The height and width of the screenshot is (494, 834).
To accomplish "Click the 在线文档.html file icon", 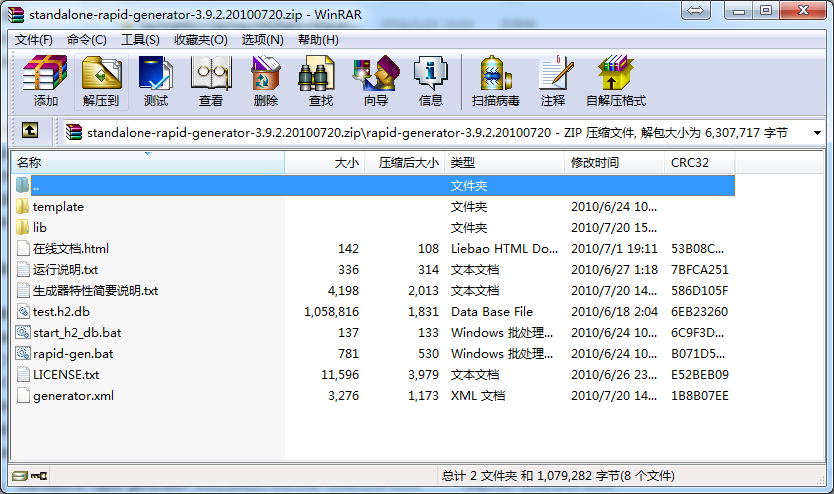I will pos(22,248).
